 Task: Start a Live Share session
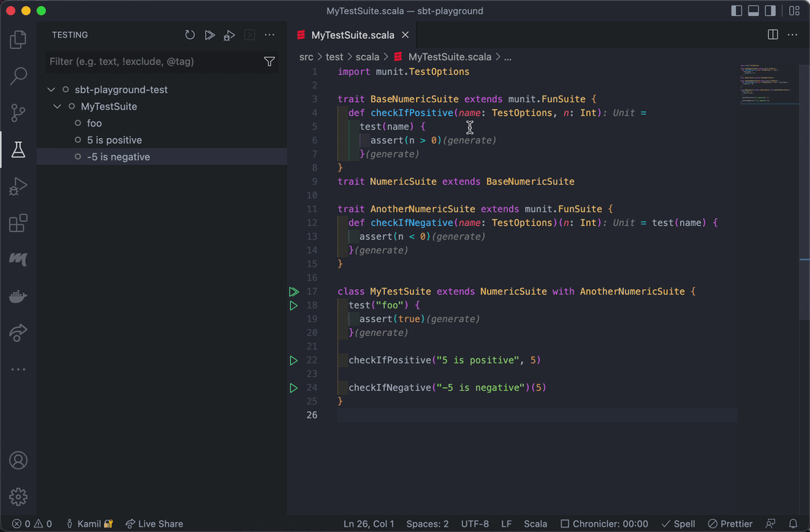coord(154,524)
